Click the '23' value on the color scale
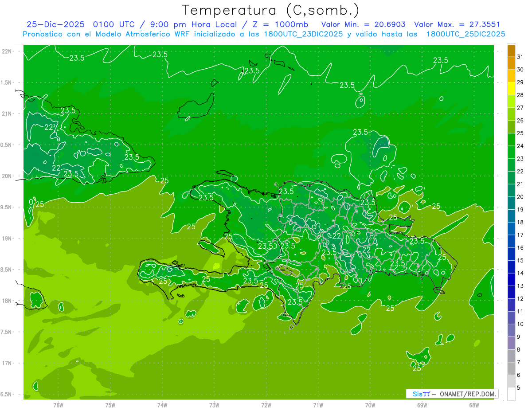532x411 pixels. 520,159
